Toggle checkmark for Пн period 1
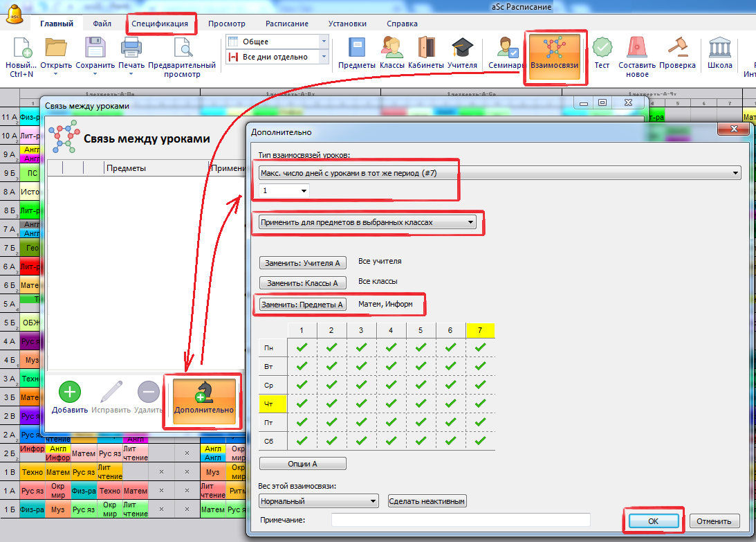 [302, 347]
